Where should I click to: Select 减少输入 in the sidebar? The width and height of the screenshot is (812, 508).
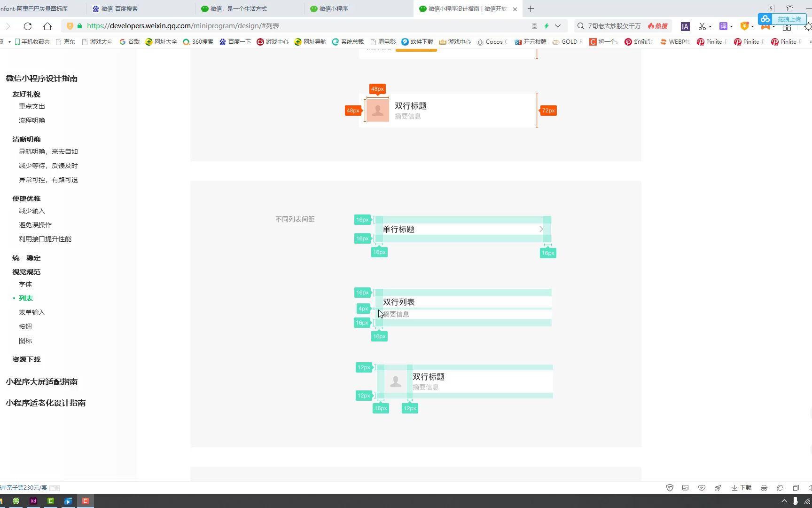[32, 211]
